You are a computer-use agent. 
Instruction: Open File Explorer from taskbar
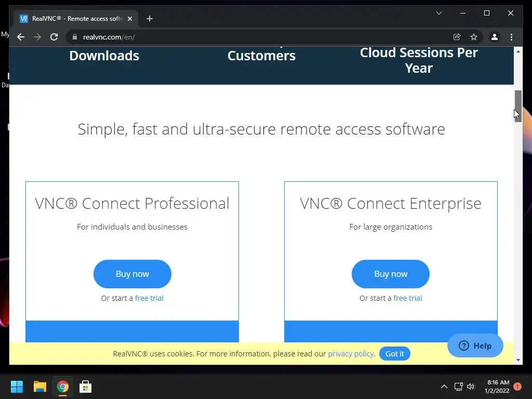pyautogui.click(x=39, y=387)
